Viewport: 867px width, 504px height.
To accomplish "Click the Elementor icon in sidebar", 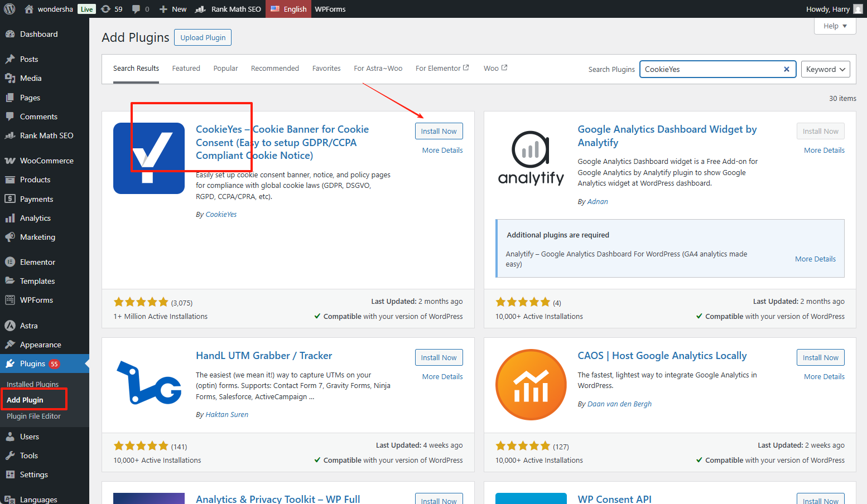I will [x=10, y=262].
